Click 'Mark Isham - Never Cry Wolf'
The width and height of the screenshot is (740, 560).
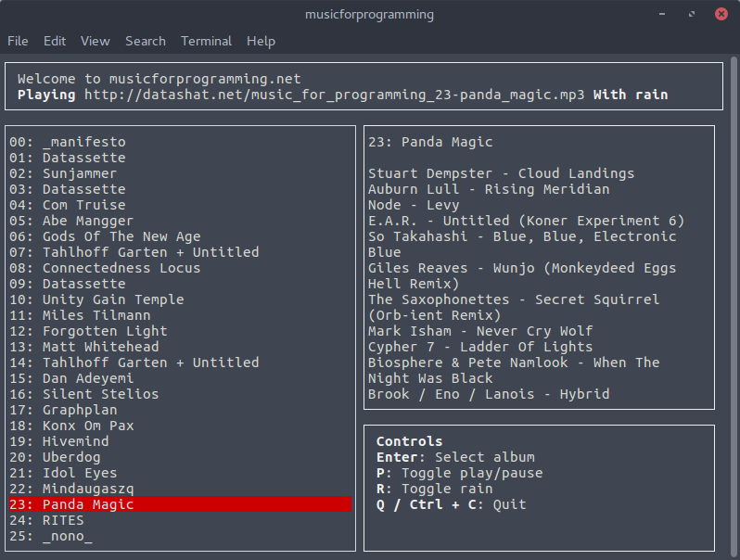480,331
